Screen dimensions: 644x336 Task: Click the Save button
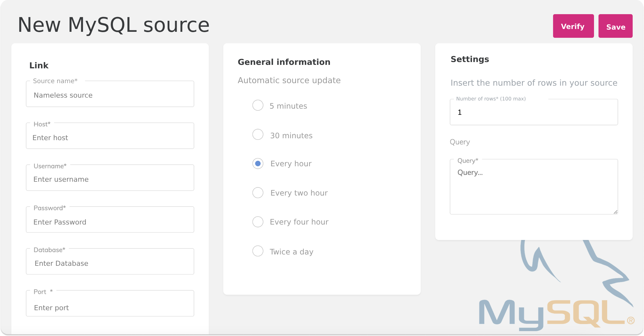(615, 26)
